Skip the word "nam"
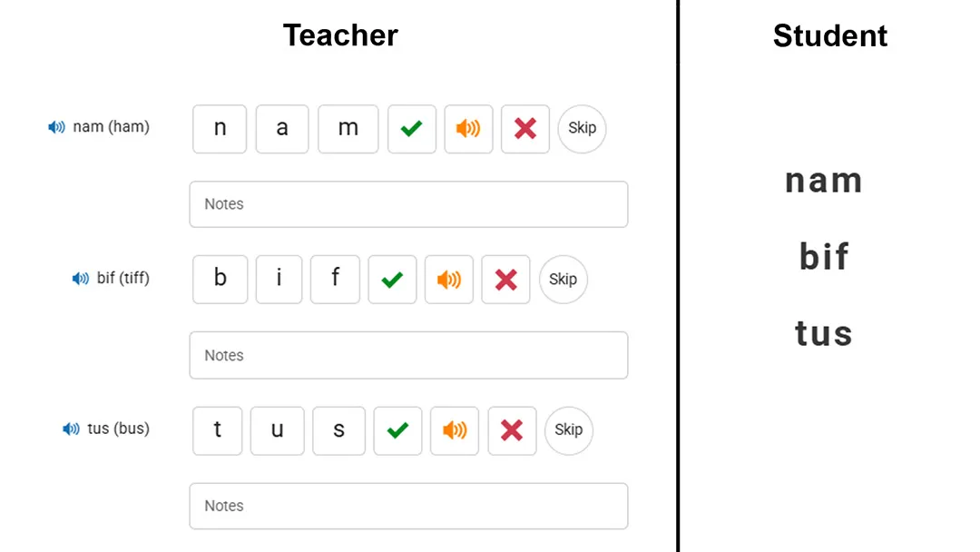 [581, 129]
